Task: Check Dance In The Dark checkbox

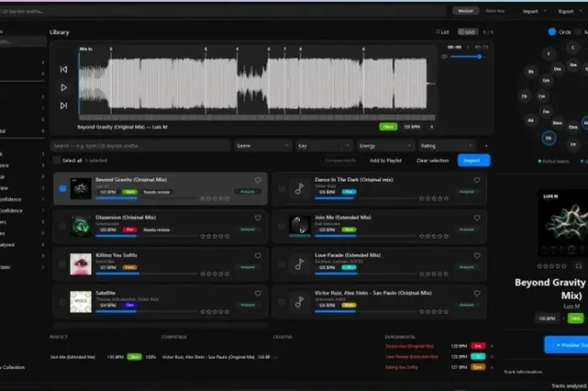Action: coord(281,188)
